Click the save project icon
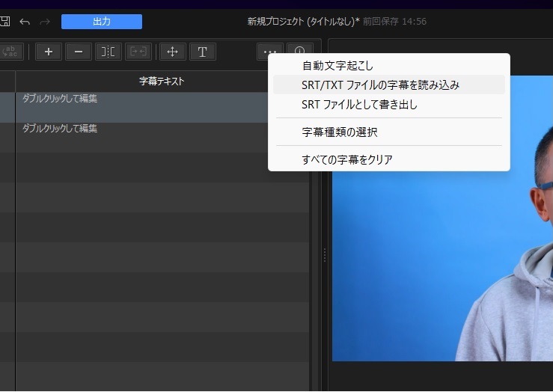Image resolution: width=553 pixels, height=392 pixels. (x=4, y=22)
